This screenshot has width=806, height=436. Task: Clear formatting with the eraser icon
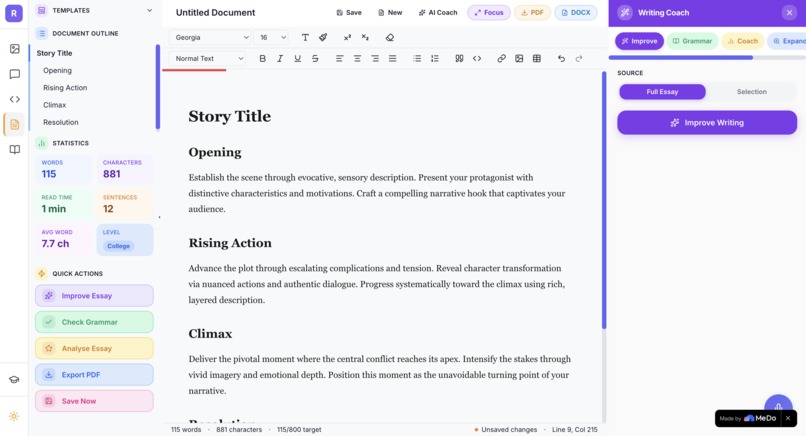click(x=390, y=38)
